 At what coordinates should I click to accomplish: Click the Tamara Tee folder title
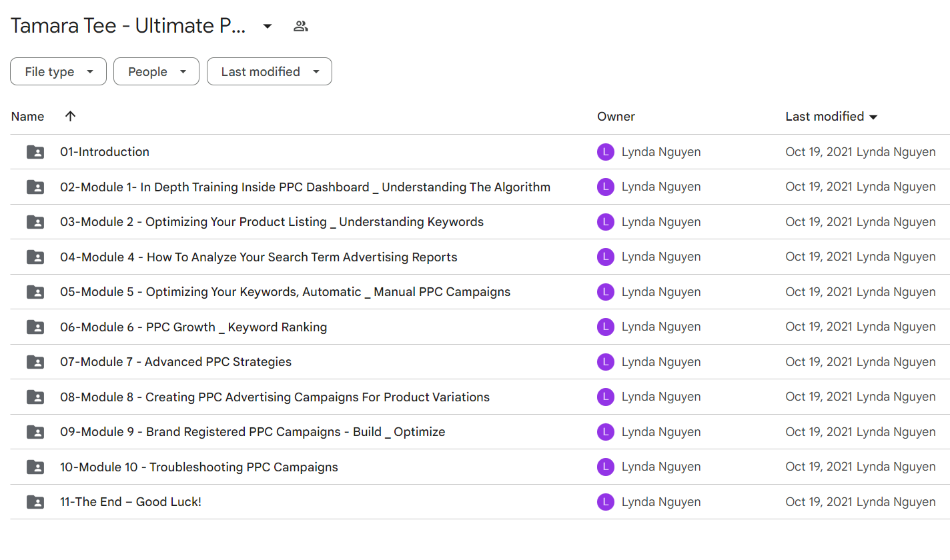click(128, 26)
